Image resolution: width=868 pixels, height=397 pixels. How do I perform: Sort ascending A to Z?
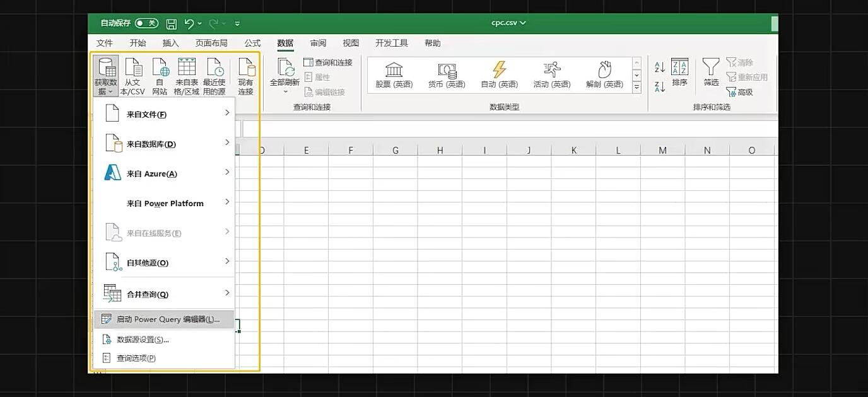tap(660, 67)
